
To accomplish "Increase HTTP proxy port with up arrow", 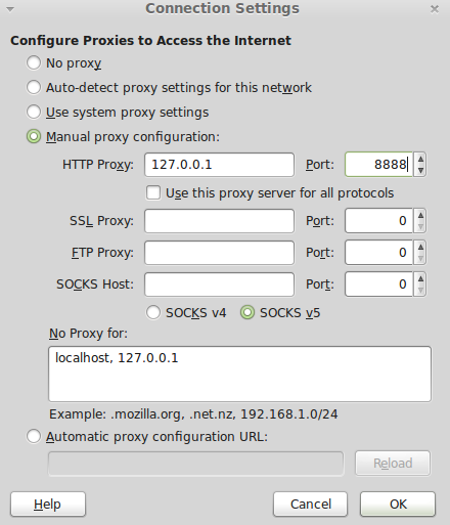I will 421,159.
